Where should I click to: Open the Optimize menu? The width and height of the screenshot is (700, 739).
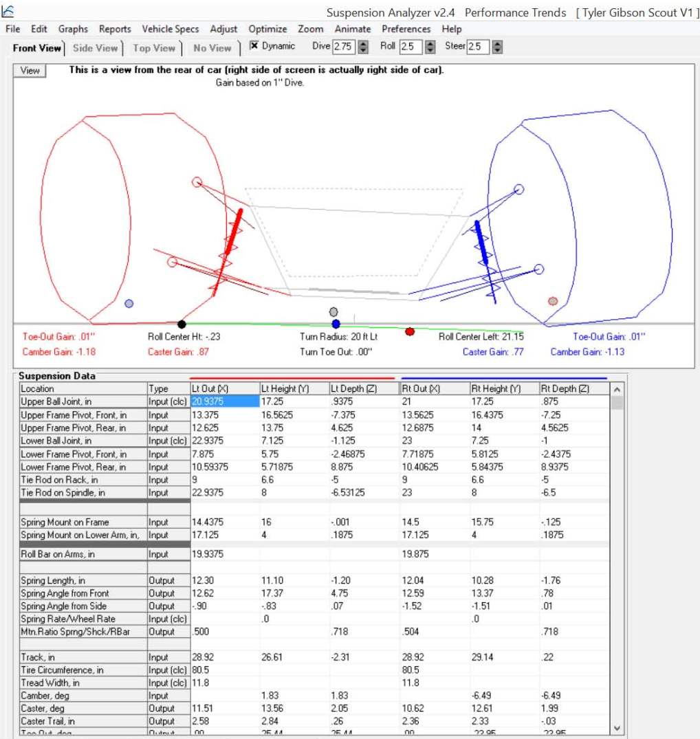267,29
